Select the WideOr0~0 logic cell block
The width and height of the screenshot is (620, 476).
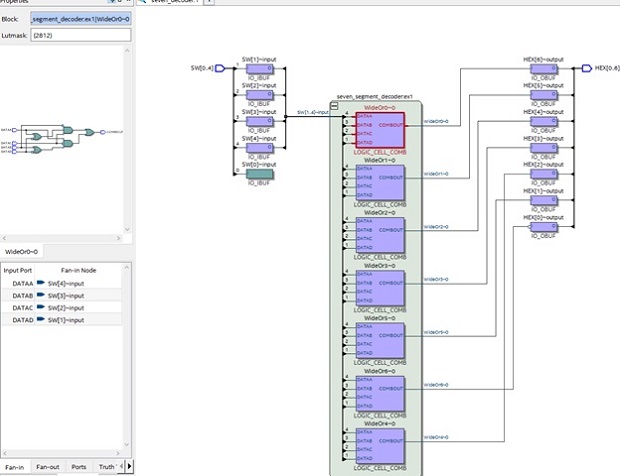click(x=380, y=128)
